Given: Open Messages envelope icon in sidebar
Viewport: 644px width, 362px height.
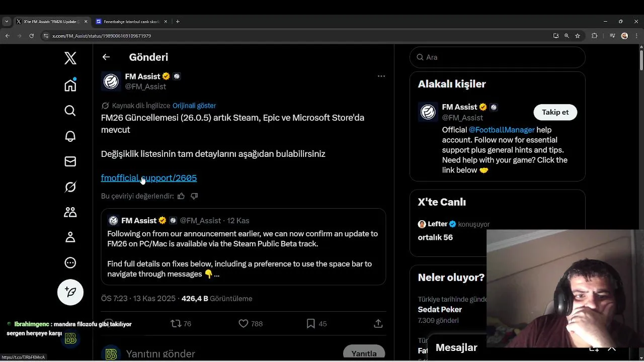Looking at the screenshot, I should 70,161.
